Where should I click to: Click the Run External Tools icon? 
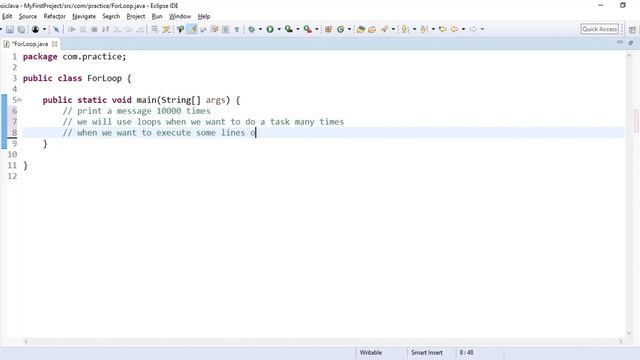click(x=307, y=29)
